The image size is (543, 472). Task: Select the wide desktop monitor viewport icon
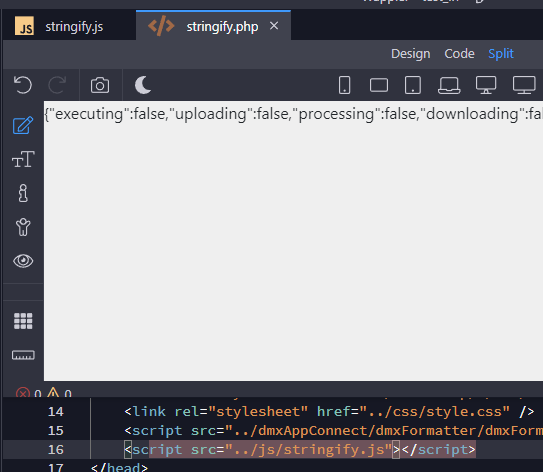tap(524, 85)
